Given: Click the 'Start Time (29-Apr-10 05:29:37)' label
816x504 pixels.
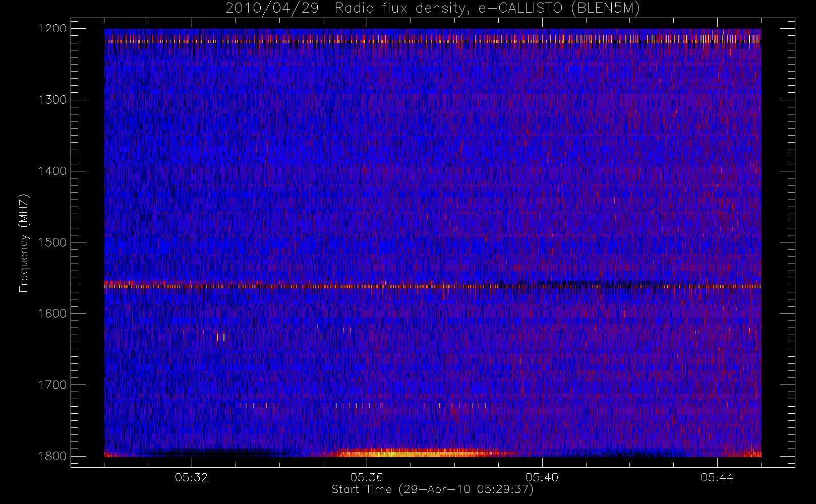Looking at the screenshot, I should pos(432,489).
